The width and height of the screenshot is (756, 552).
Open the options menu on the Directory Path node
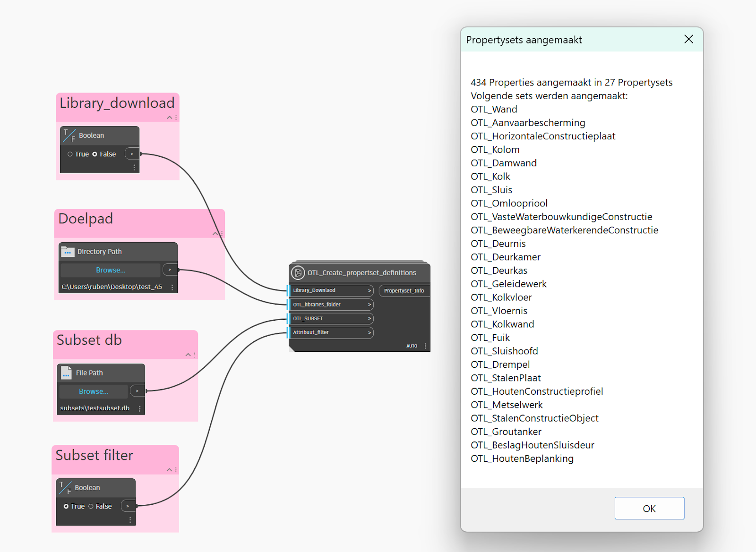click(x=172, y=287)
